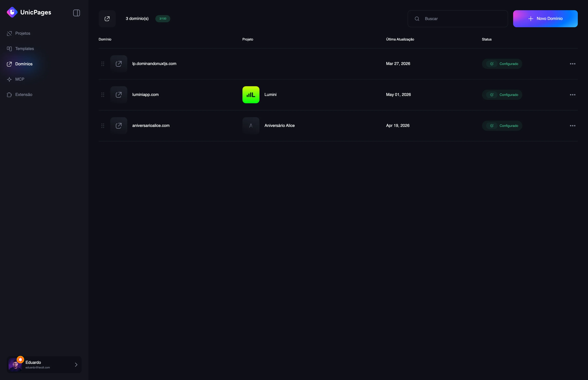Viewport: 588px width, 380px height.
Task: Click the Mar 27, 2026 date
Action: [x=398, y=64]
